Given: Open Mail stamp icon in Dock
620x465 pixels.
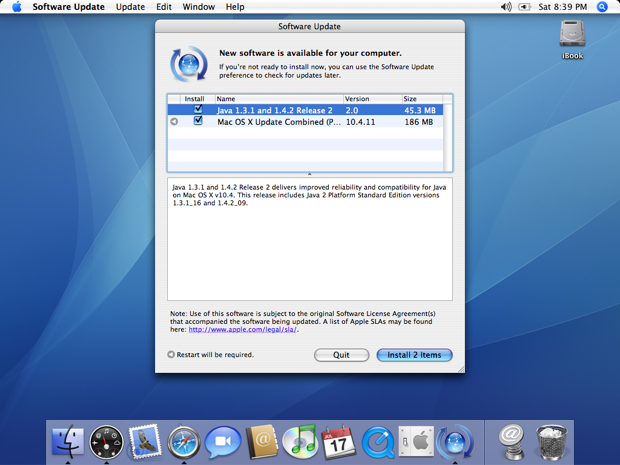Looking at the screenshot, I should pyautogui.click(x=145, y=441).
